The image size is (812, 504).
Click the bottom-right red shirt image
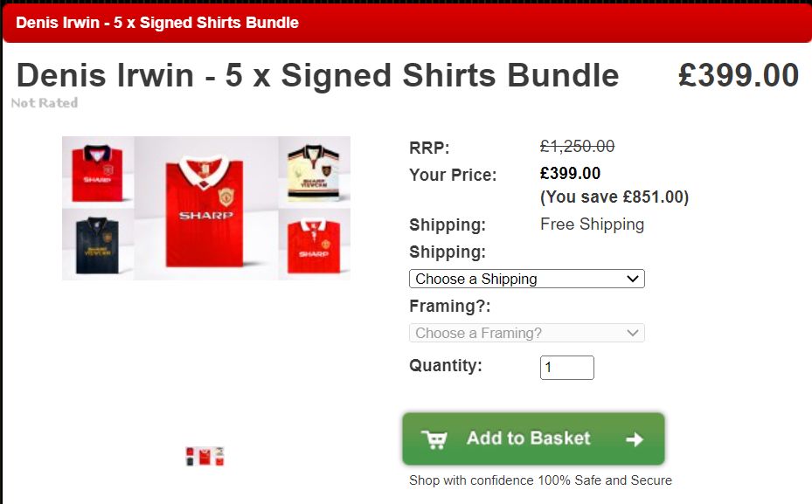point(314,245)
